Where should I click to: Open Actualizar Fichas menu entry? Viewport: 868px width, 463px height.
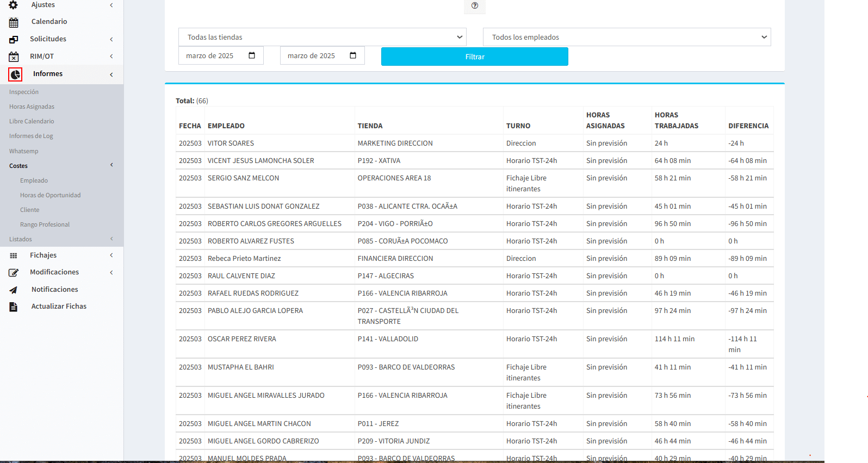59,306
